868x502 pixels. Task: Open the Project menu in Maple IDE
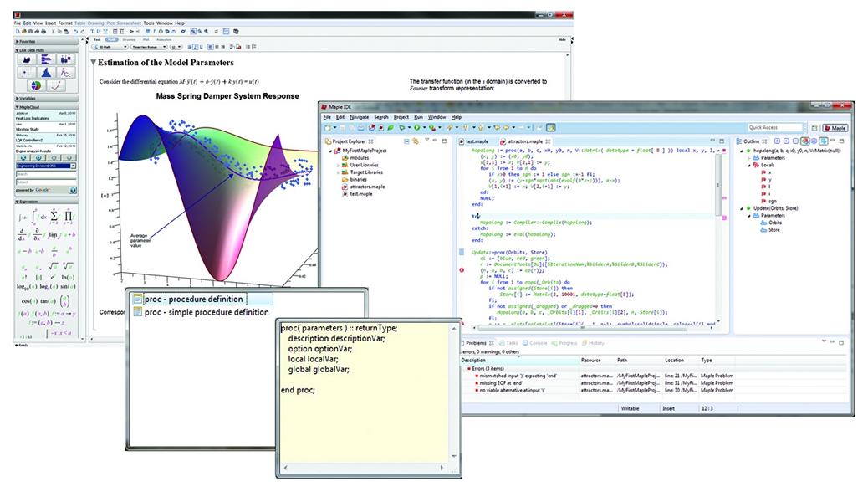point(401,117)
